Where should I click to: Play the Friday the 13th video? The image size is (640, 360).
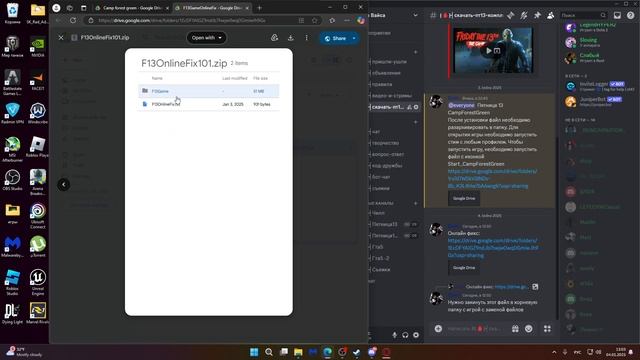(489, 51)
